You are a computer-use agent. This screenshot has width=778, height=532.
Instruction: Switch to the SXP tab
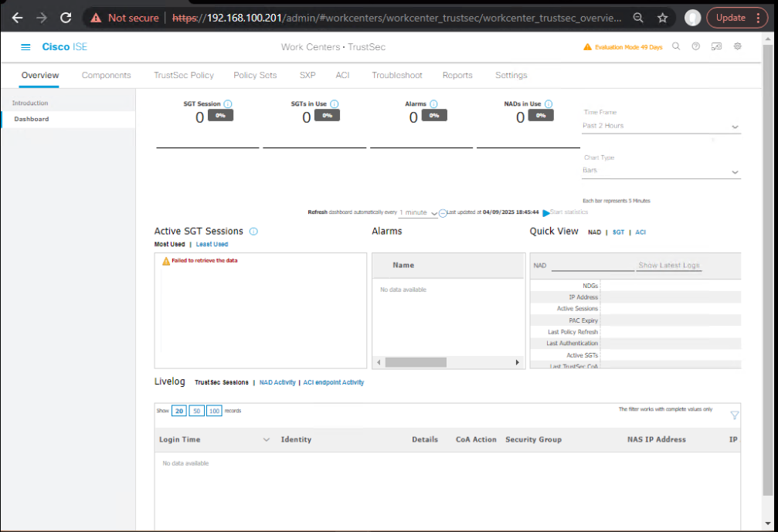[307, 76]
